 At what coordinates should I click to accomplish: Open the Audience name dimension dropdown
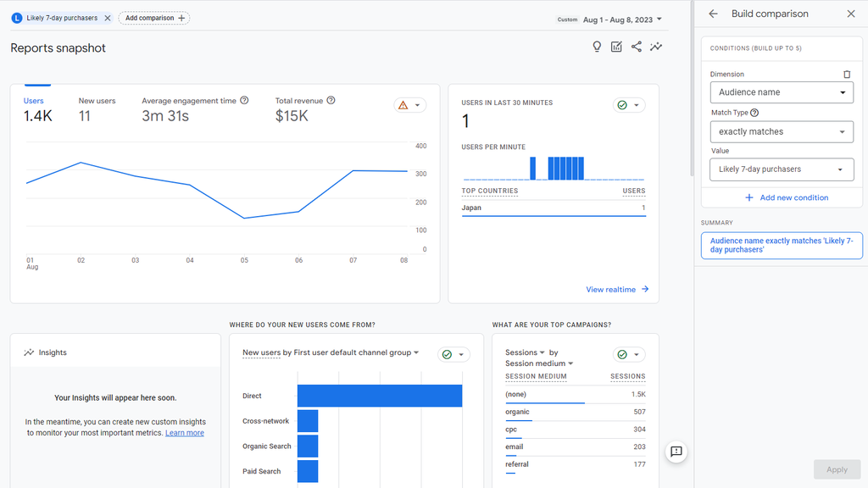coord(782,91)
